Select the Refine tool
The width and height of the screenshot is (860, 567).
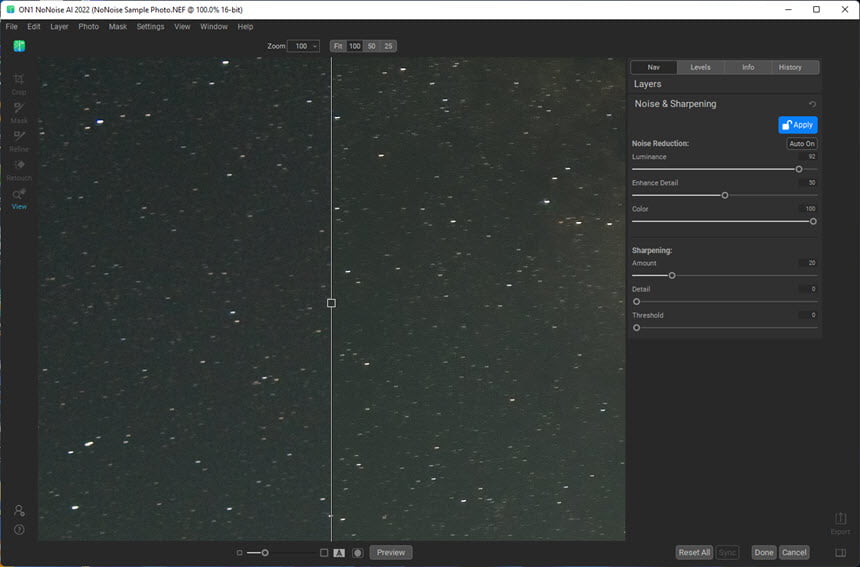tap(19, 141)
